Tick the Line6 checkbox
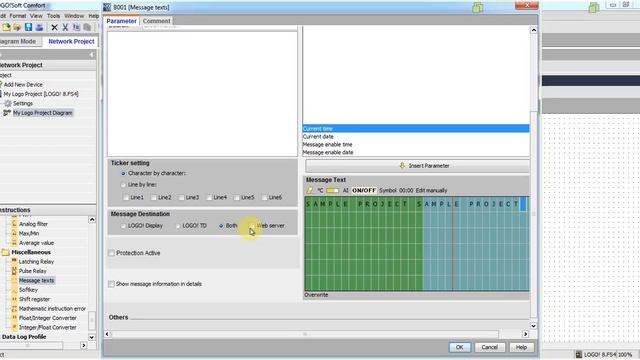 click(x=264, y=198)
